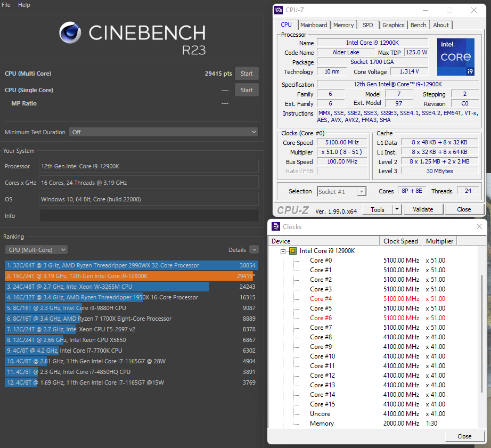Click the Intel Core i9 logo badge
491x448 pixels.
456,57
